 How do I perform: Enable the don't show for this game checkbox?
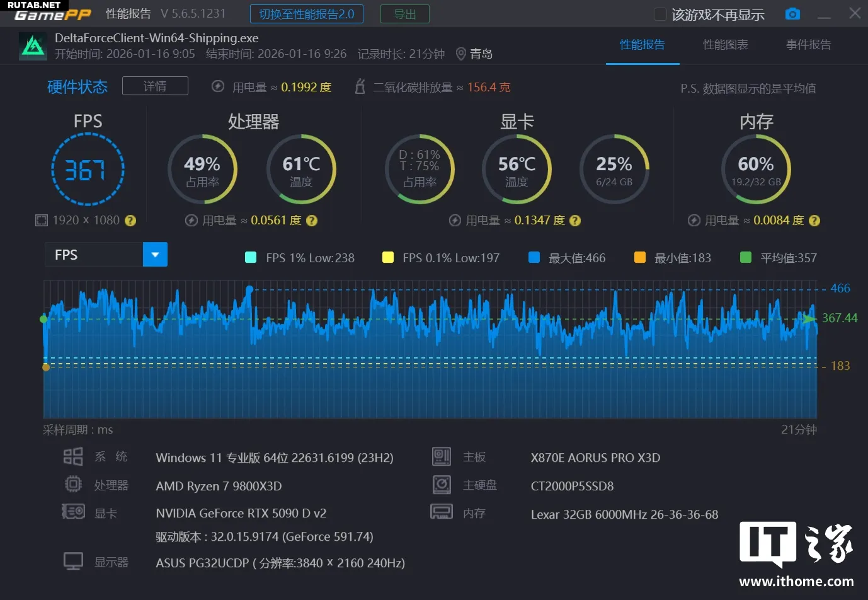point(660,14)
